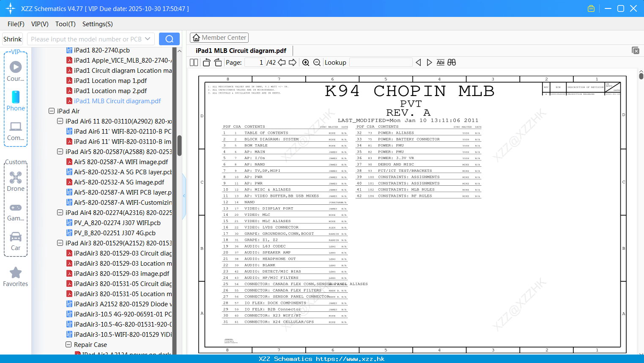
Task: Select the Computer category icon
Action: [x=16, y=131]
